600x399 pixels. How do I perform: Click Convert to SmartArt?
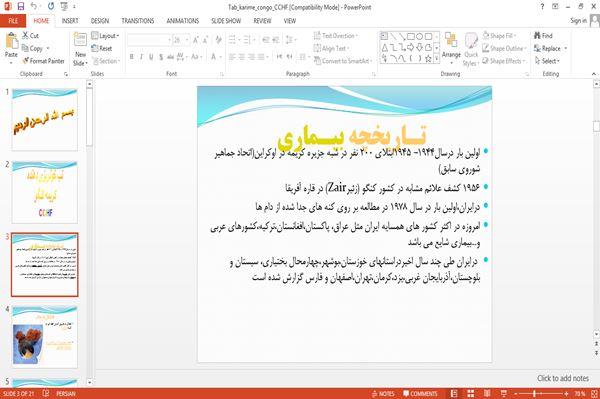(342, 61)
